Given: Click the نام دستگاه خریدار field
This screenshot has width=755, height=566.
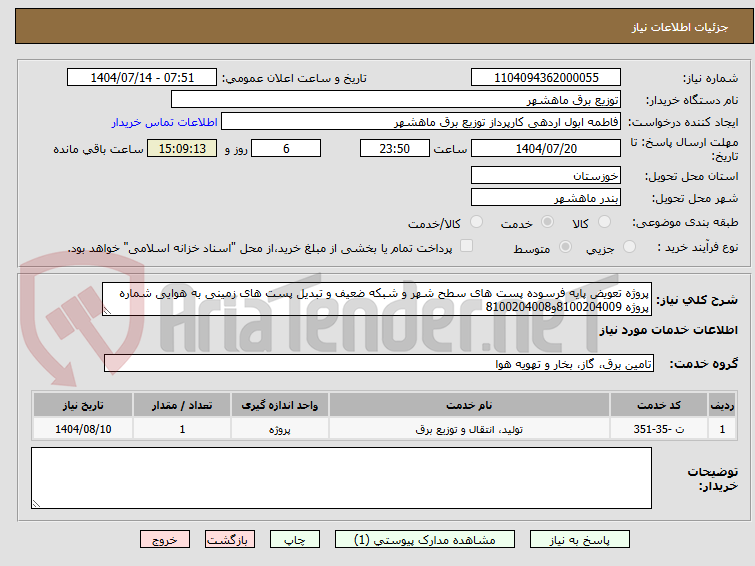Looking at the screenshot, I should [x=396, y=100].
